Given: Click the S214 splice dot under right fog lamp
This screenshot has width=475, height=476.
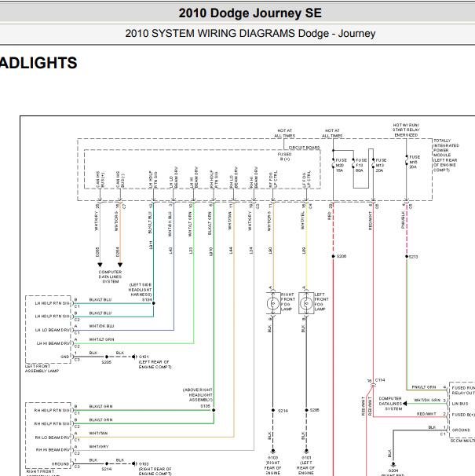Looking at the screenshot, I should pos(273,410).
